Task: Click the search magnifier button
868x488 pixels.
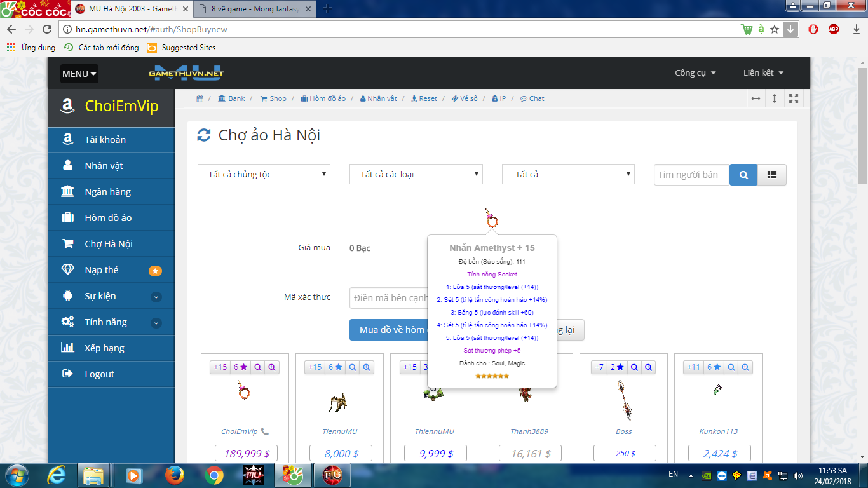Action: pyautogui.click(x=743, y=175)
